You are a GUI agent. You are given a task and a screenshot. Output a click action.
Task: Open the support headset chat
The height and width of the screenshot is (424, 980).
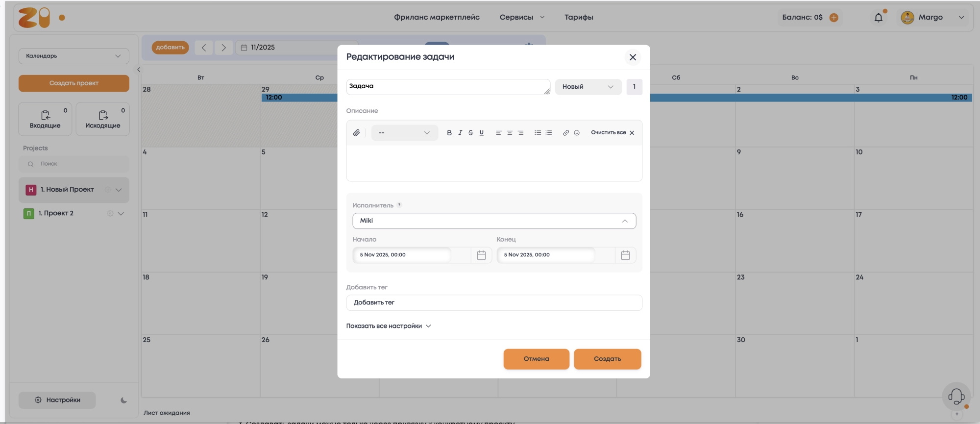click(x=956, y=396)
